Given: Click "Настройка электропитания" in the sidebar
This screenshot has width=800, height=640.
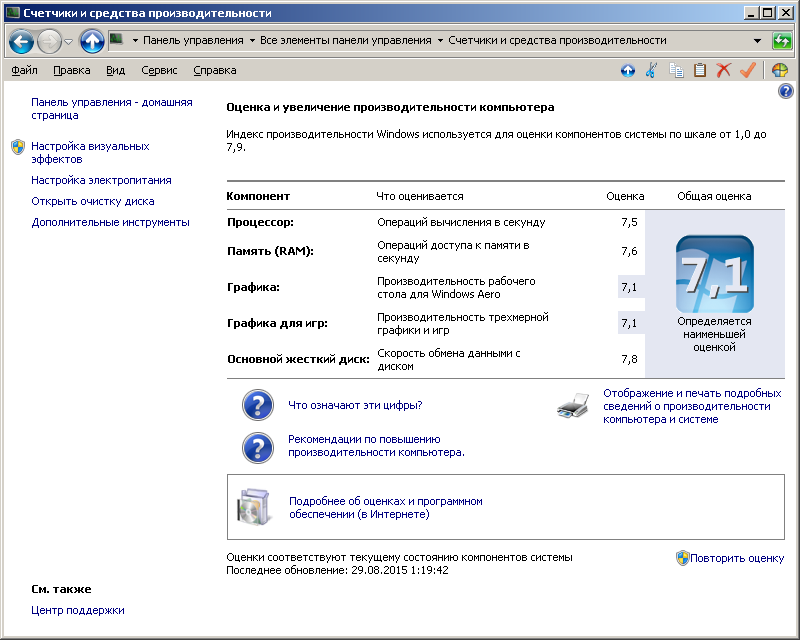Looking at the screenshot, I should tap(101, 180).
